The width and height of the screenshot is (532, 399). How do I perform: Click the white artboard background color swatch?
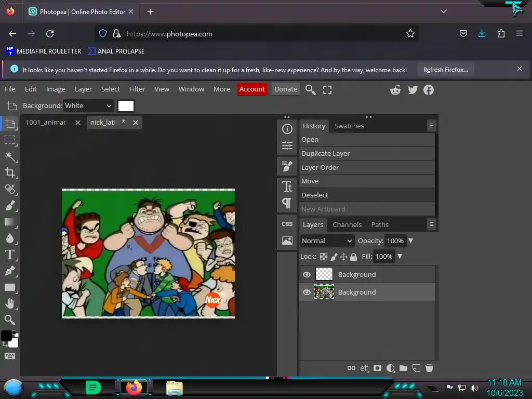(x=126, y=106)
